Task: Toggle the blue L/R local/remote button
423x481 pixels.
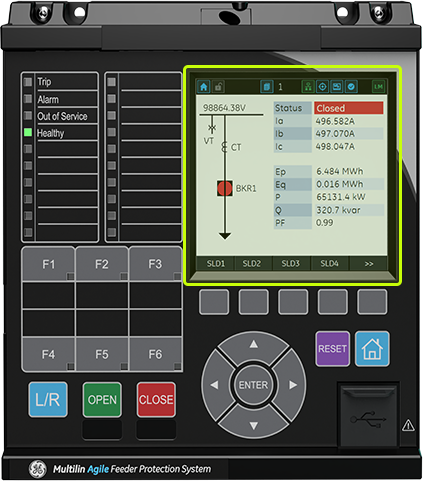Action: pyautogui.click(x=48, y=399)
